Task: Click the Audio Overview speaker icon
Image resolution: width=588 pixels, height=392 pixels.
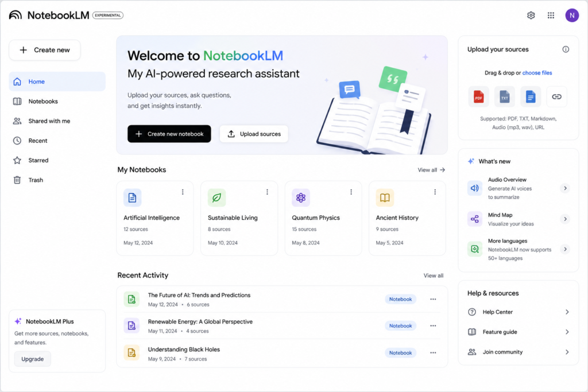Action: click(x=474, y=188)
